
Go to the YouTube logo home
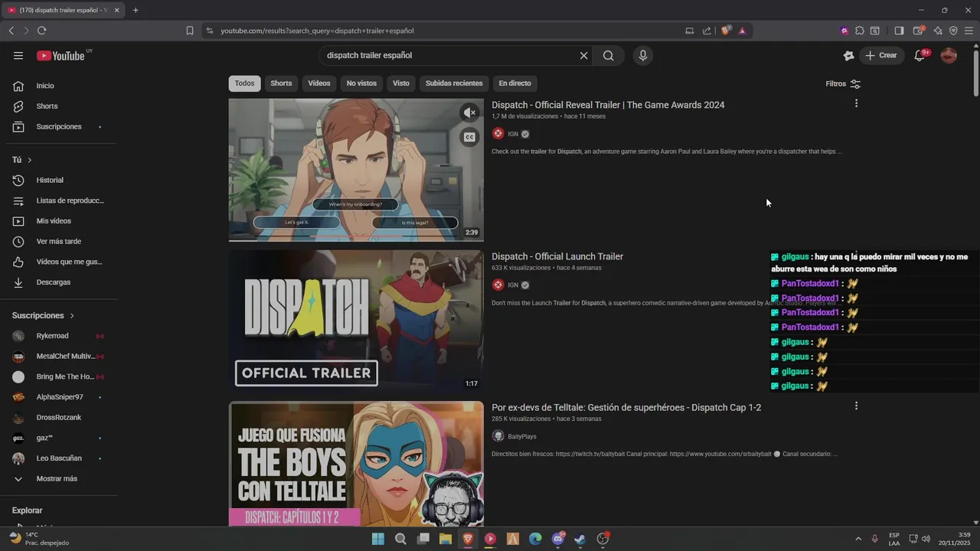pos(60,56)
